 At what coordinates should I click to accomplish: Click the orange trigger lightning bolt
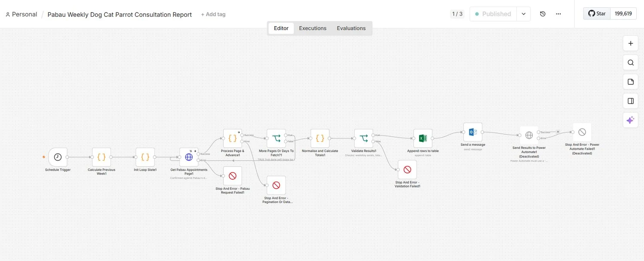tap(44, 157)
